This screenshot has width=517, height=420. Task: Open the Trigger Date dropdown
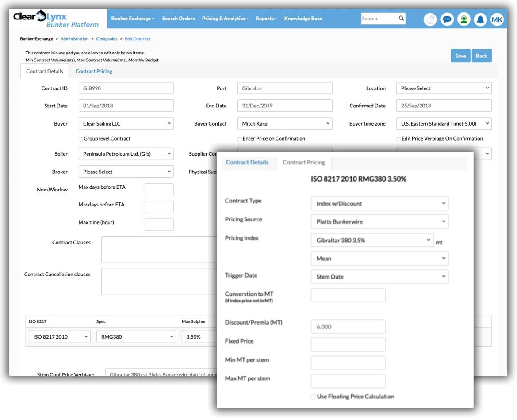[379, 277]
